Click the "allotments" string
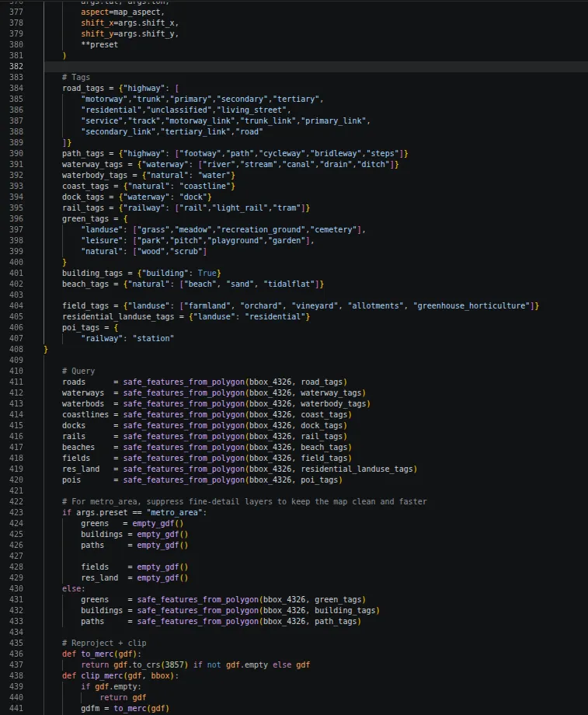 pyautogui.click(x=376, y=306)
